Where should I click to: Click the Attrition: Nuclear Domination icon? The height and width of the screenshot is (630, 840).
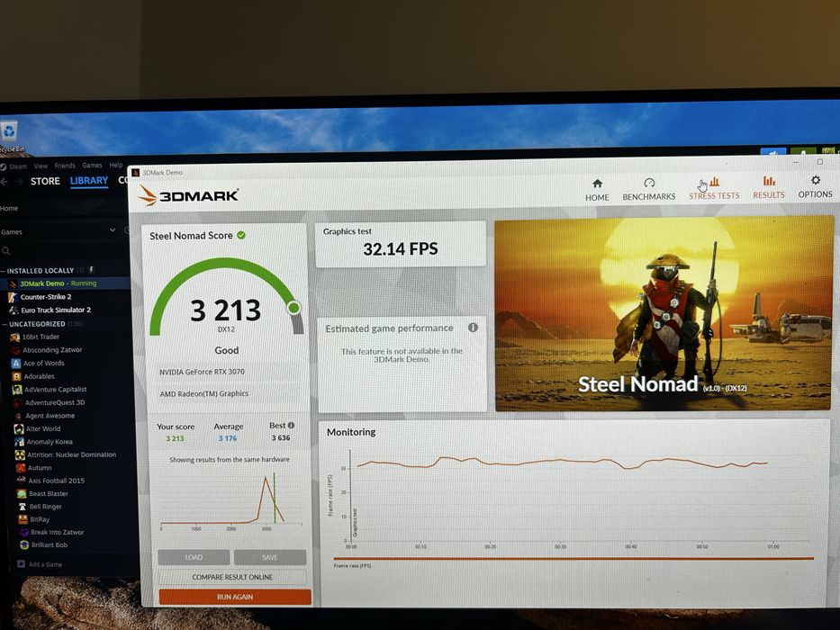point(21,454)
